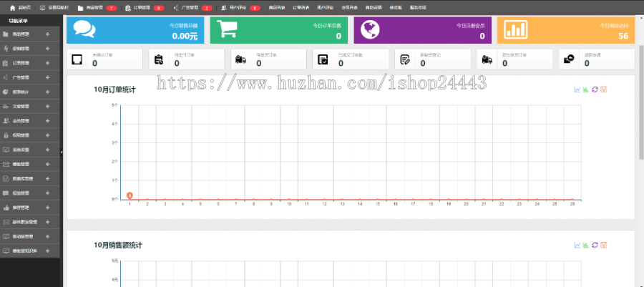
Task: Click the shopping cart icon in green card
Action: click(x=228, y=30)
